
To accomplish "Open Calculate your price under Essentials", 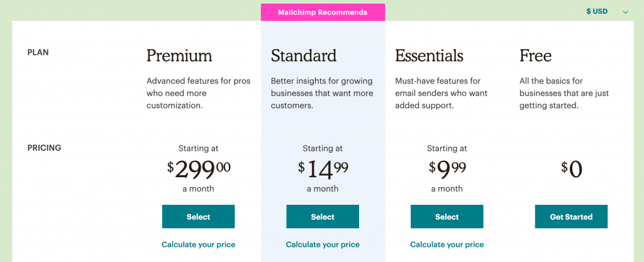I will pos(447,244).
